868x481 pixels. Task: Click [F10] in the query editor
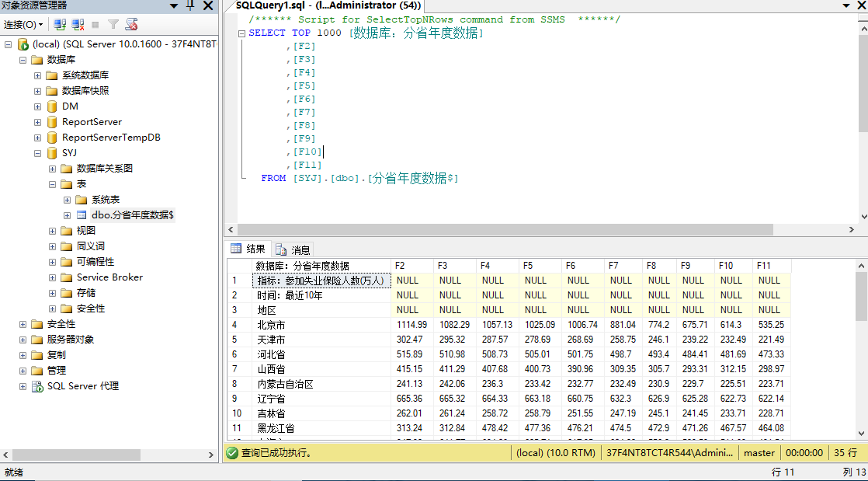point(307,152)
